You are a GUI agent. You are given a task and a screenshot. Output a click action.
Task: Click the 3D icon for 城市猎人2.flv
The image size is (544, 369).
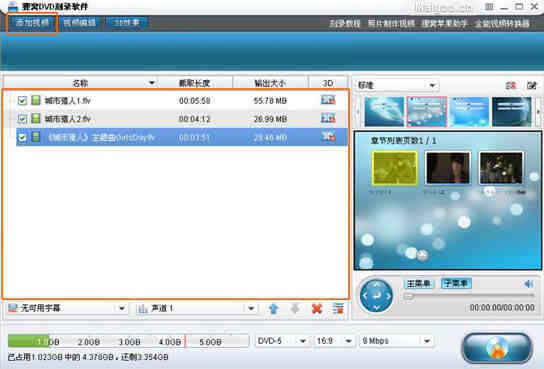(x=328, y=118)
